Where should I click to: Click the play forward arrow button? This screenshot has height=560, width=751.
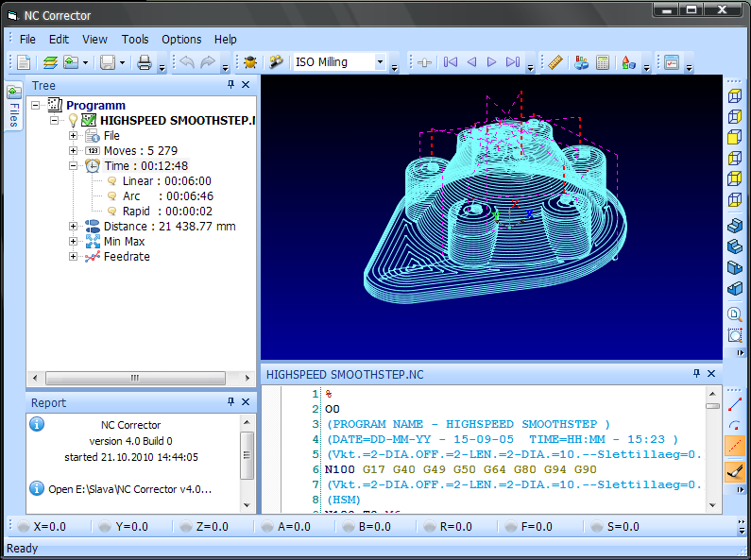pos(491,62)
